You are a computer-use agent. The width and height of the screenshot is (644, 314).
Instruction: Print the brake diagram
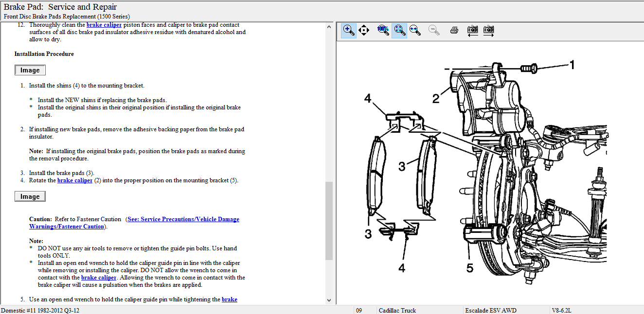(454, 30)
